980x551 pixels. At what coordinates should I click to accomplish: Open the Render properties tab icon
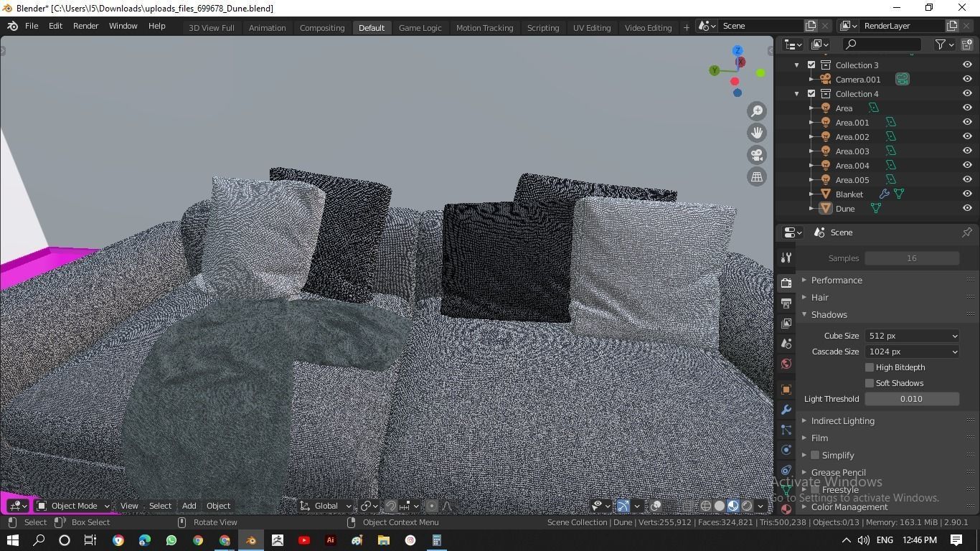[x=786, y=283]
